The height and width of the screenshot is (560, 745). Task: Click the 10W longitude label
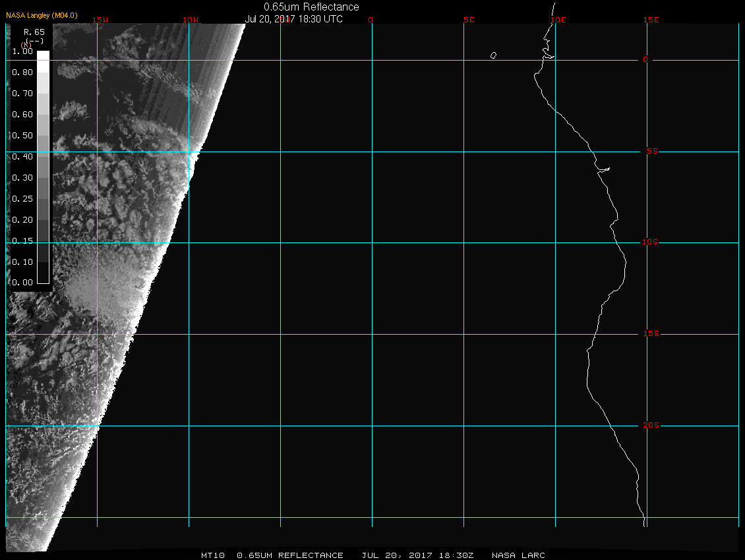(191, 20)
